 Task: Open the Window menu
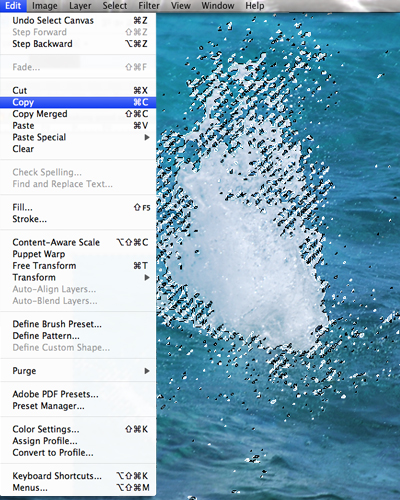[x=218, y=6]
